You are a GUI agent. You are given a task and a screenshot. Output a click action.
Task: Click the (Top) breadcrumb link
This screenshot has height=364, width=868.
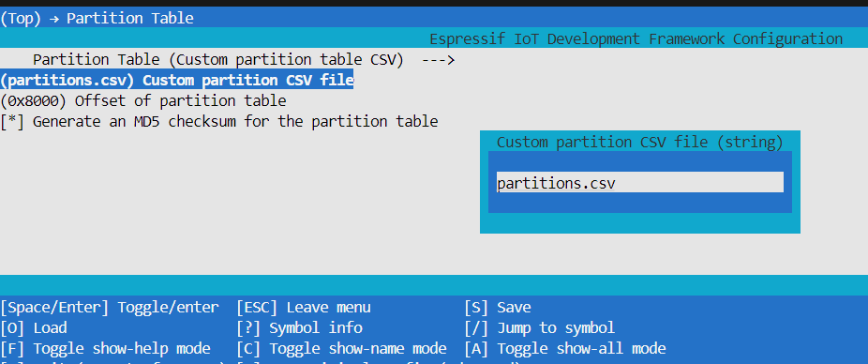pyautogui.click(x=21, y=18)
